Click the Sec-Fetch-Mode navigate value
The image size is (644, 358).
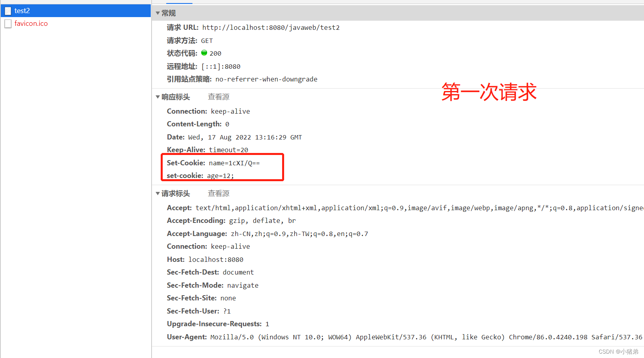coord(243,285)
